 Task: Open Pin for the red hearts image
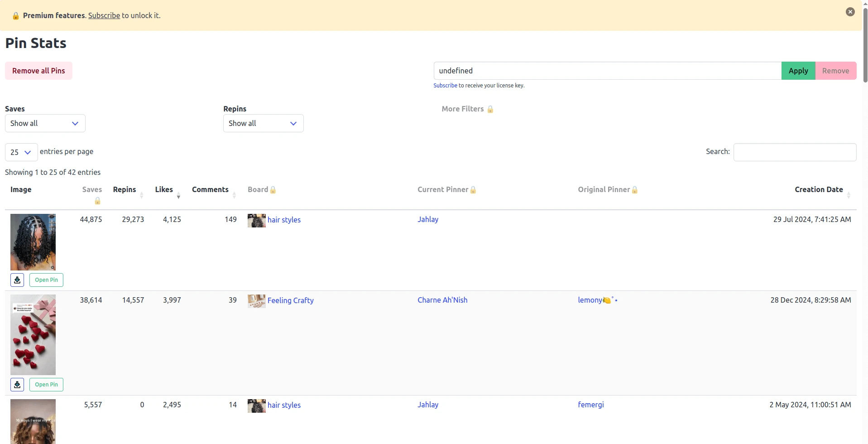click(x=46, y=385)
